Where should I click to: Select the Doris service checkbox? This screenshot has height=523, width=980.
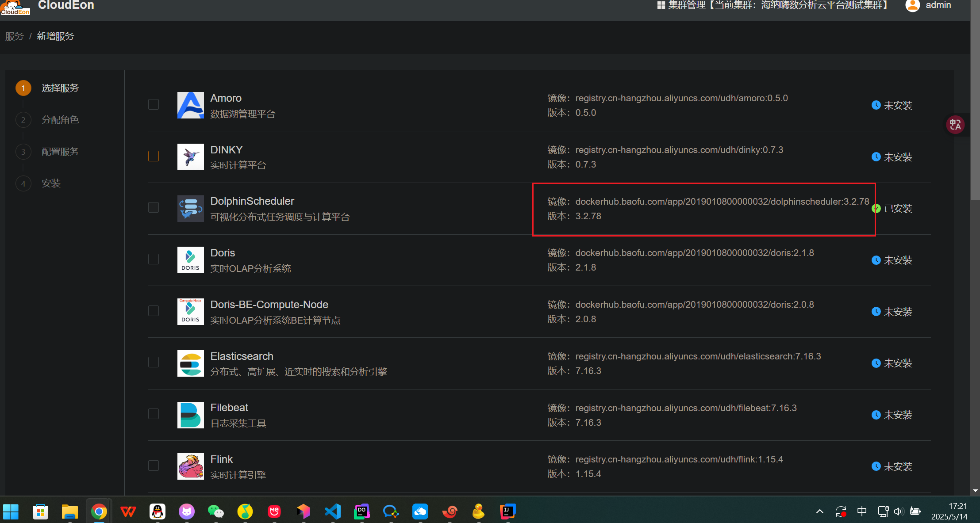click(x=154, y=259)
